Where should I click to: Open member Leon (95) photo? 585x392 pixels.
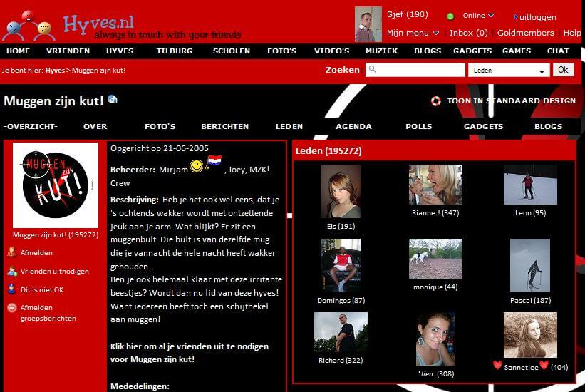tap(530, 185)
